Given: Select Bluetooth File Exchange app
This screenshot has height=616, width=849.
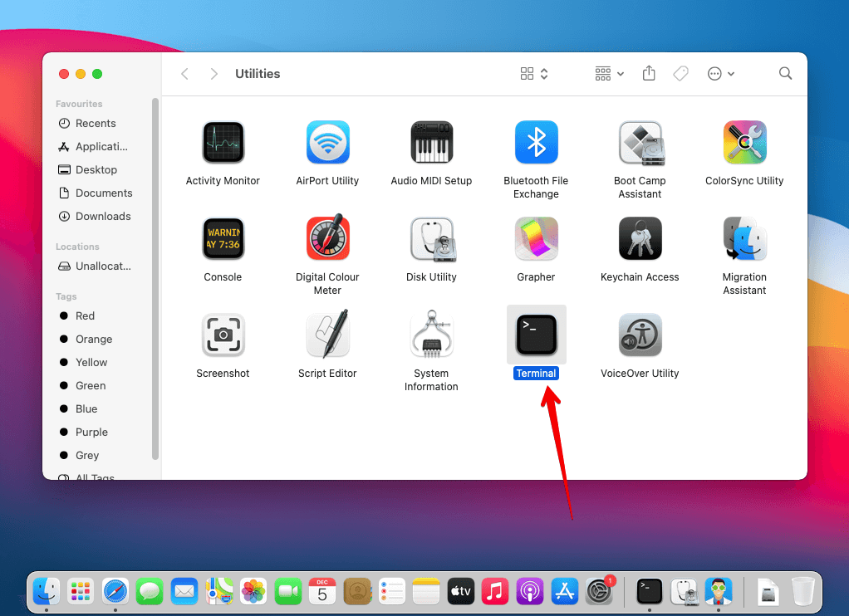Looking at the screenshot, I should click(536, 142).
